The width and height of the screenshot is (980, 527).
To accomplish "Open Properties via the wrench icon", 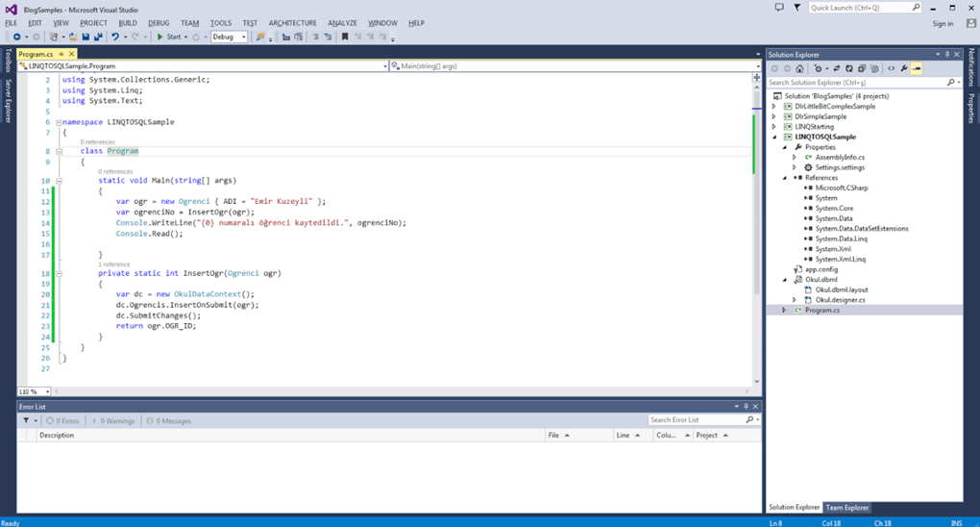I will coord(904,69).
